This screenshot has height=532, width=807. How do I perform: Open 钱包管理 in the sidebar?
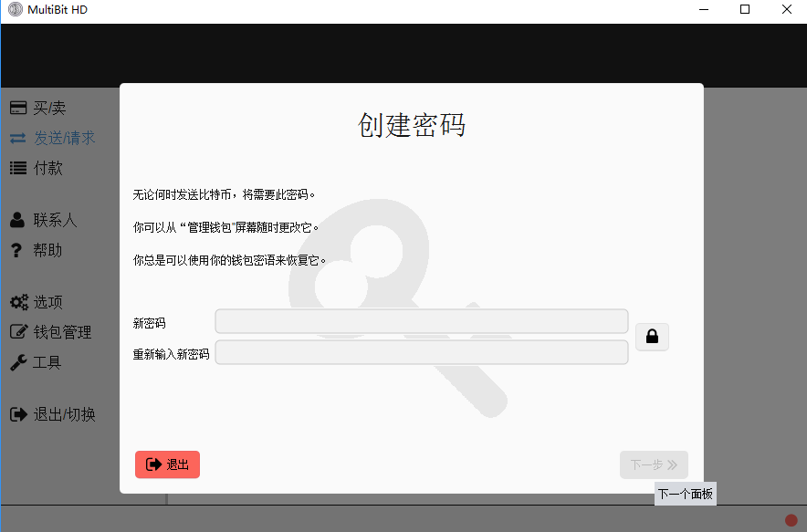[x=62, y=332]
